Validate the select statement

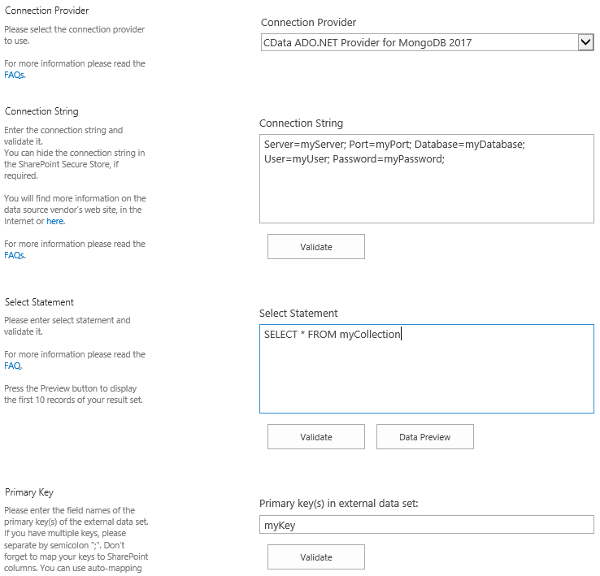pyautogui.click(x=316, y=437)
